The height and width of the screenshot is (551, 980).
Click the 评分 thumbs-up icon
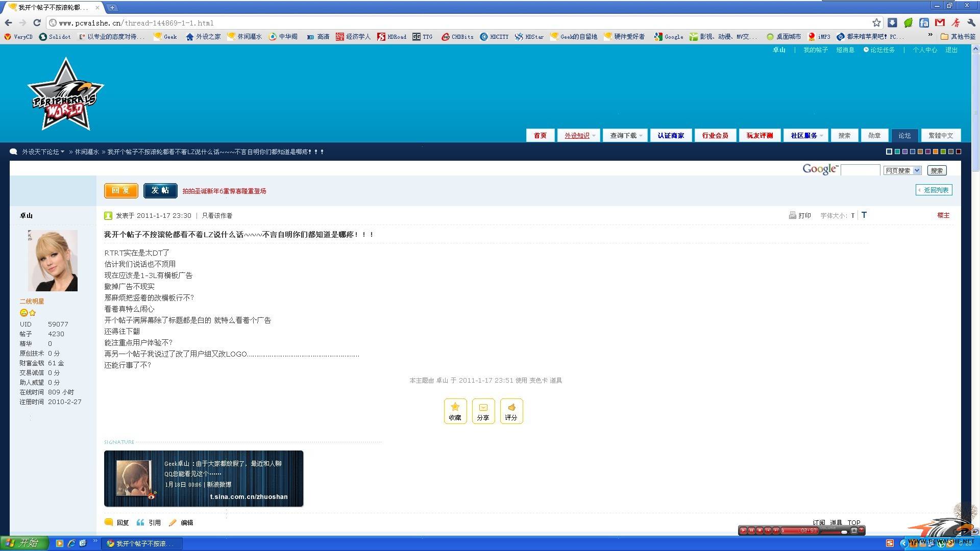(511, 407)
